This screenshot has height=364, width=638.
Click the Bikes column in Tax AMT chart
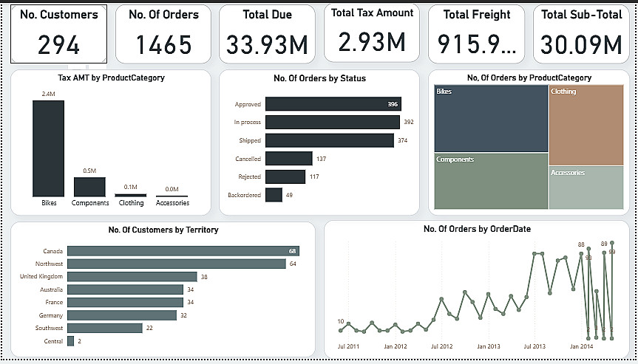pos(48,148)
